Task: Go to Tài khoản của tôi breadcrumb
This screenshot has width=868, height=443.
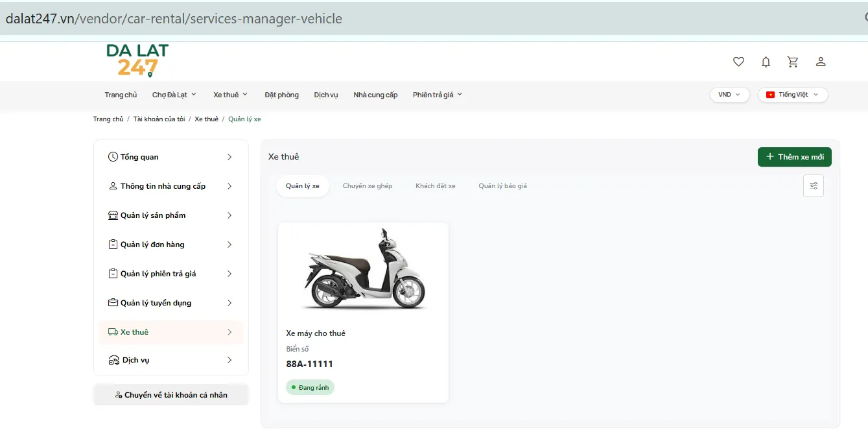Action: pos(159,119)
